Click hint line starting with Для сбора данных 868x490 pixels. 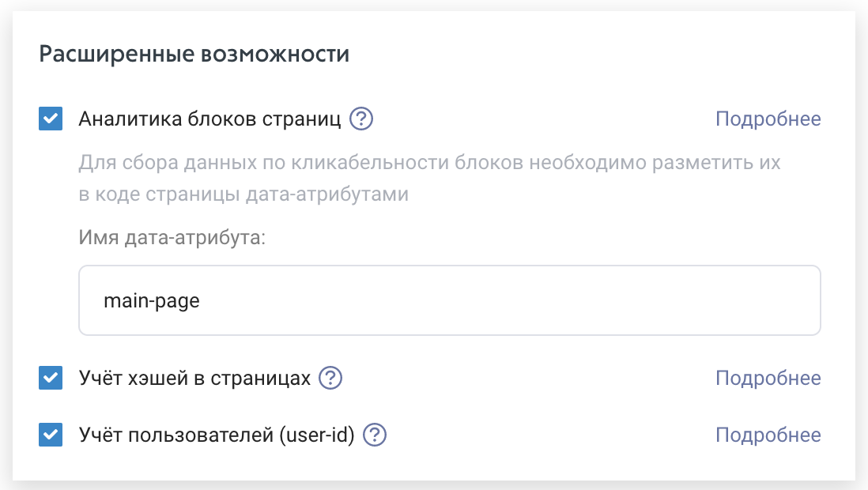[429, 163]
